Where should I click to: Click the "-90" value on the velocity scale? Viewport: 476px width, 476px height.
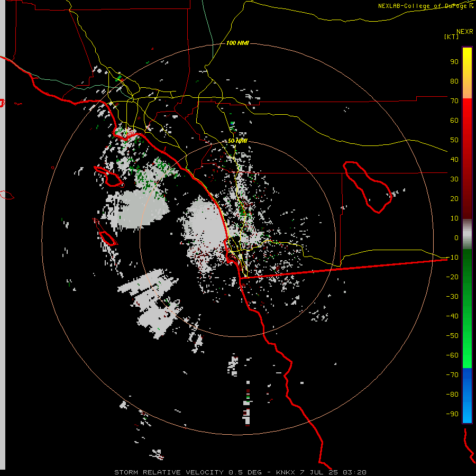click(452, 414)
